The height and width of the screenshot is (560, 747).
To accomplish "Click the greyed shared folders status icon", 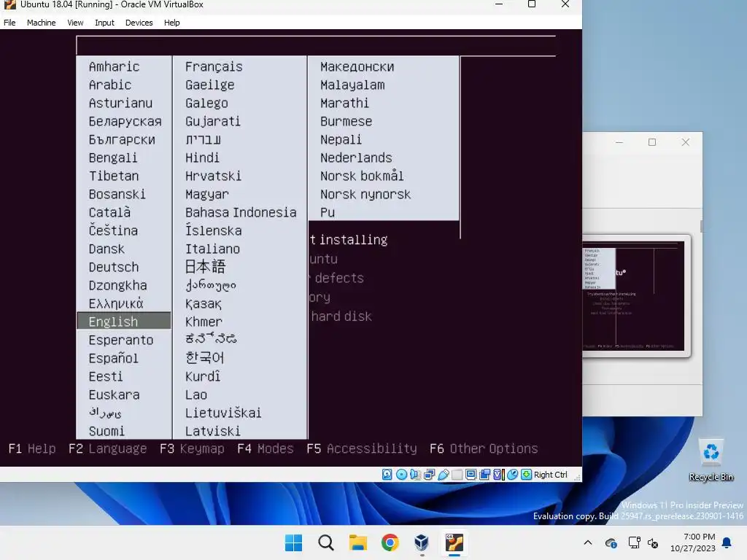I will coord(457,474).
